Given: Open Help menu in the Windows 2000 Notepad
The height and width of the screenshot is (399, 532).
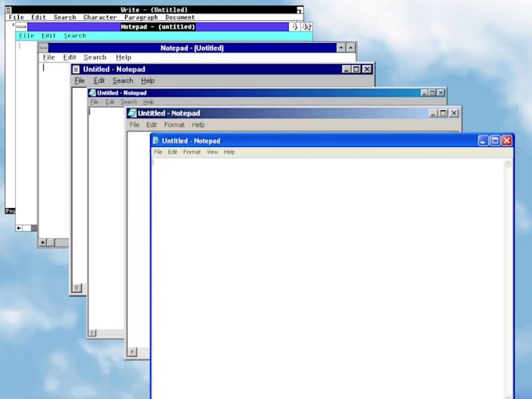Looking at the screenshot, I should pyautogui.click(x=198, y=125).
